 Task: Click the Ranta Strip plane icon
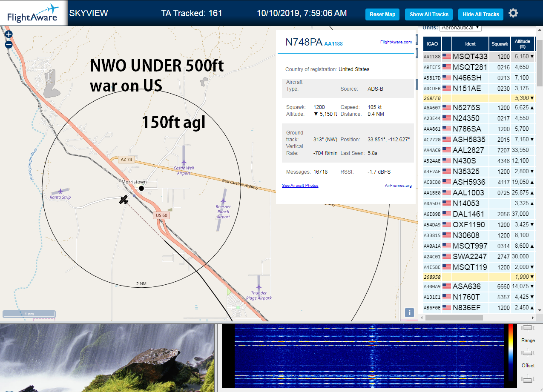click(x=60, y=191)
